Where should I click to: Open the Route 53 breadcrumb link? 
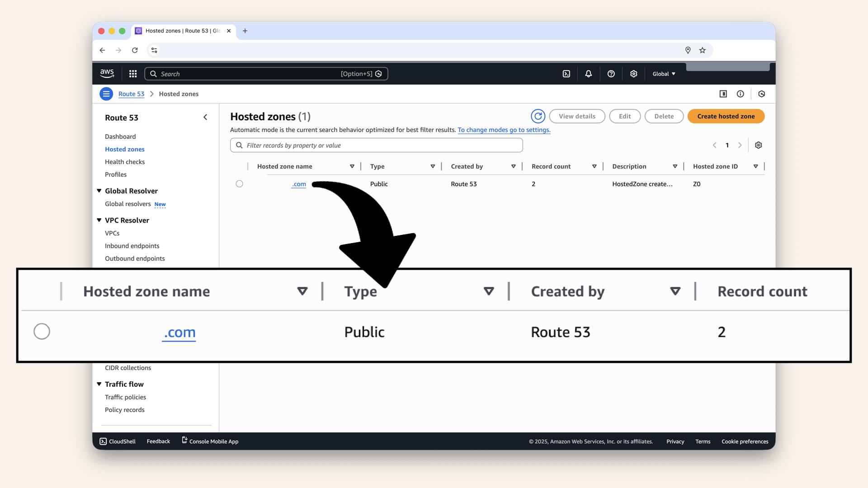click(131, 94)
